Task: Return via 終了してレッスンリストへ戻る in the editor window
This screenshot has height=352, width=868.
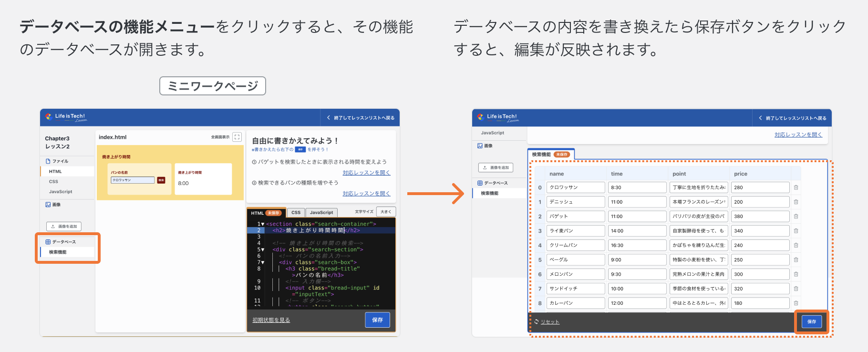Action: coord(361,118)
